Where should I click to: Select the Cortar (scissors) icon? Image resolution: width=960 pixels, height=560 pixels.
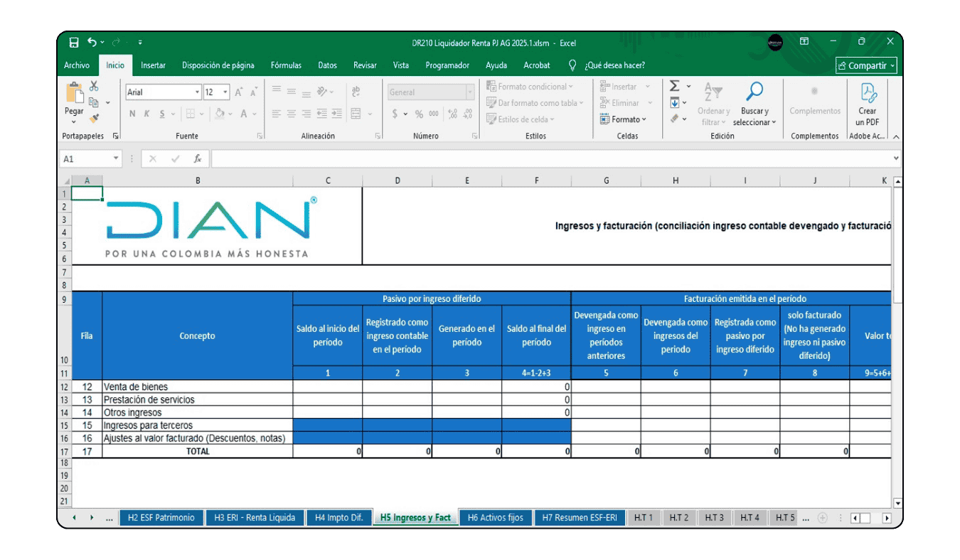(x=92, y=85)
